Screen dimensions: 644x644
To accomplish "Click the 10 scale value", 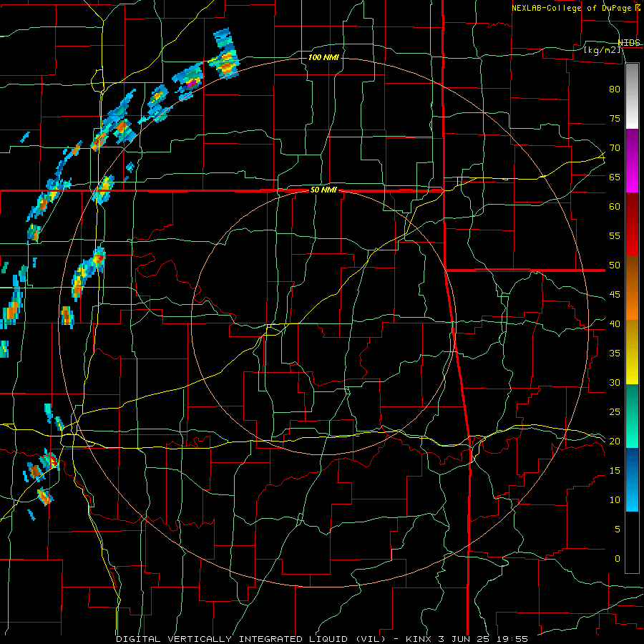I will pos(615,500).
